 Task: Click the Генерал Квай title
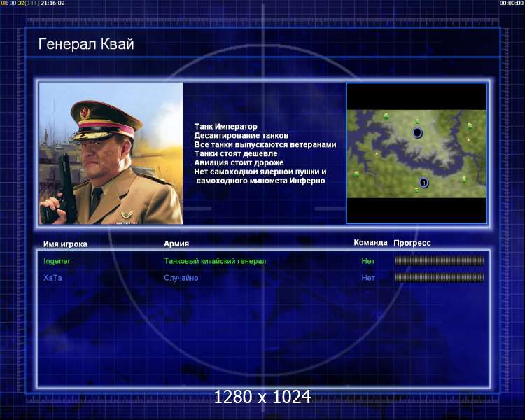pos(86,44)
